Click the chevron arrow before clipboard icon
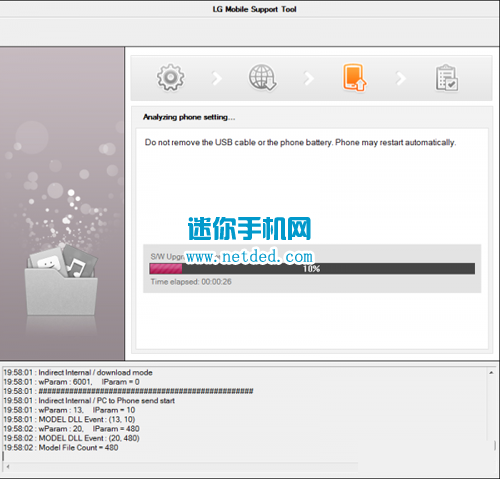 [x=401, y=78]
